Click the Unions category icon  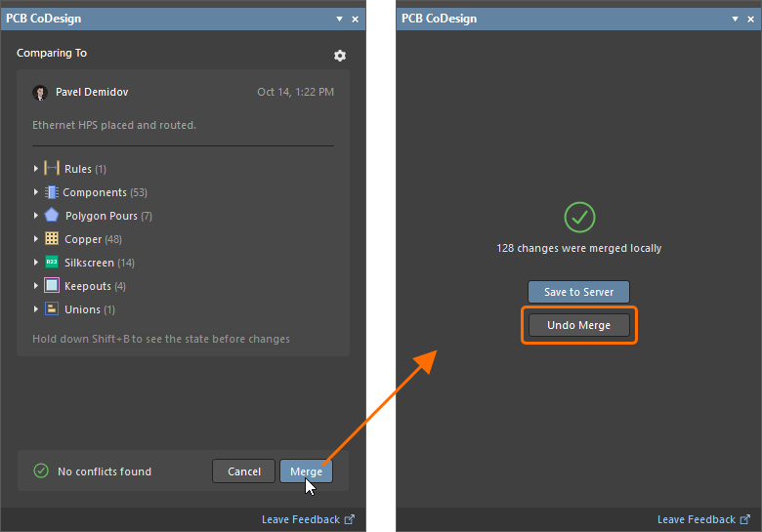(x=52, y=309)
